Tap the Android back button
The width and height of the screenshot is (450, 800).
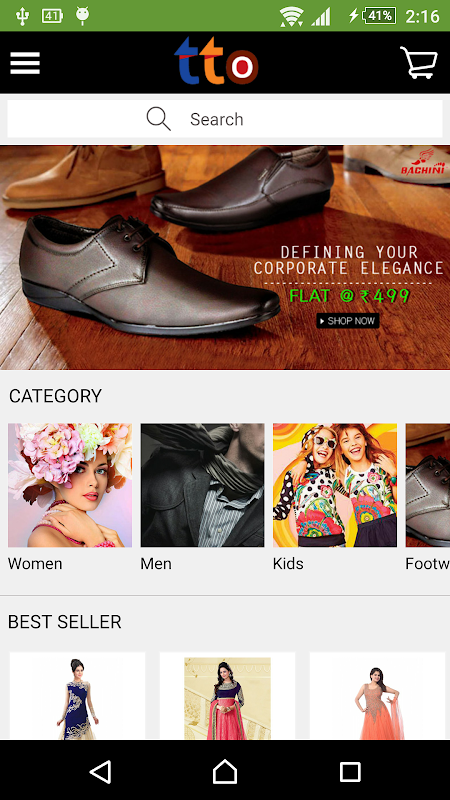coord(101,771)
